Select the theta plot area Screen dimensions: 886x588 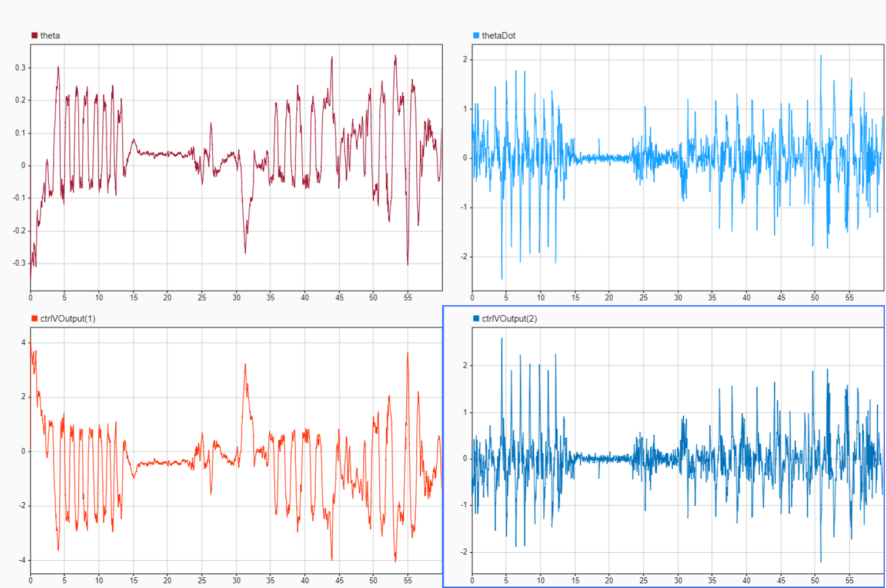[x=236, y=167]
